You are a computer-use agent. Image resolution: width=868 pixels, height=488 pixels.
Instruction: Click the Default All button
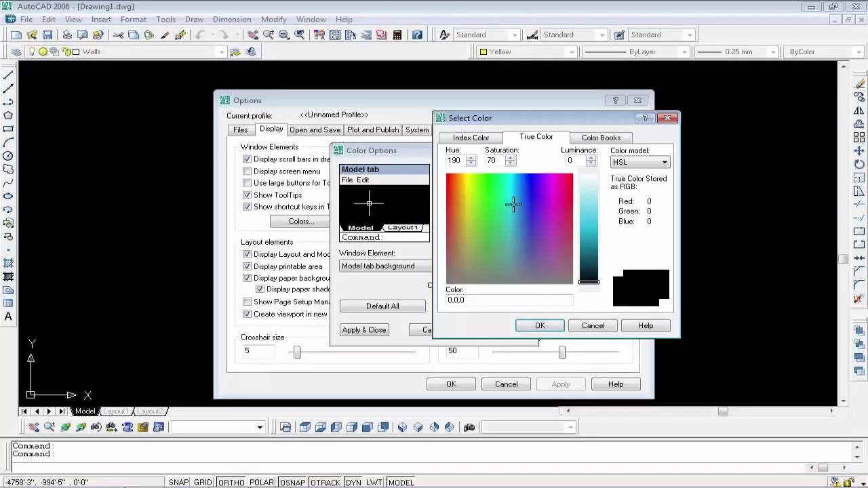click(x=382, y=306)
